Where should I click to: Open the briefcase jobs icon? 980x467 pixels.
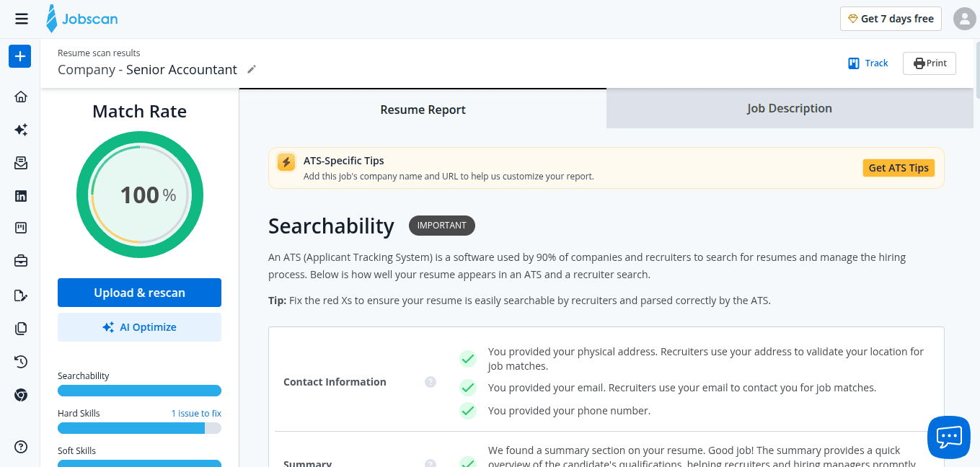[21, 261]
